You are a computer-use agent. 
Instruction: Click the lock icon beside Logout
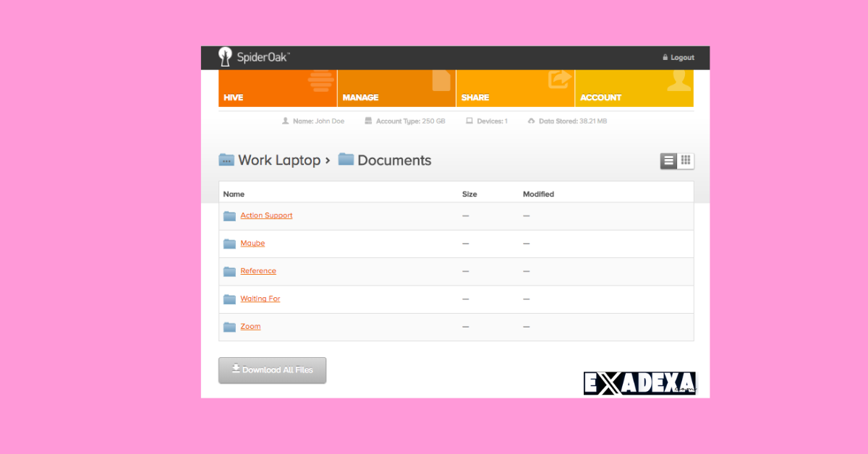665,57
